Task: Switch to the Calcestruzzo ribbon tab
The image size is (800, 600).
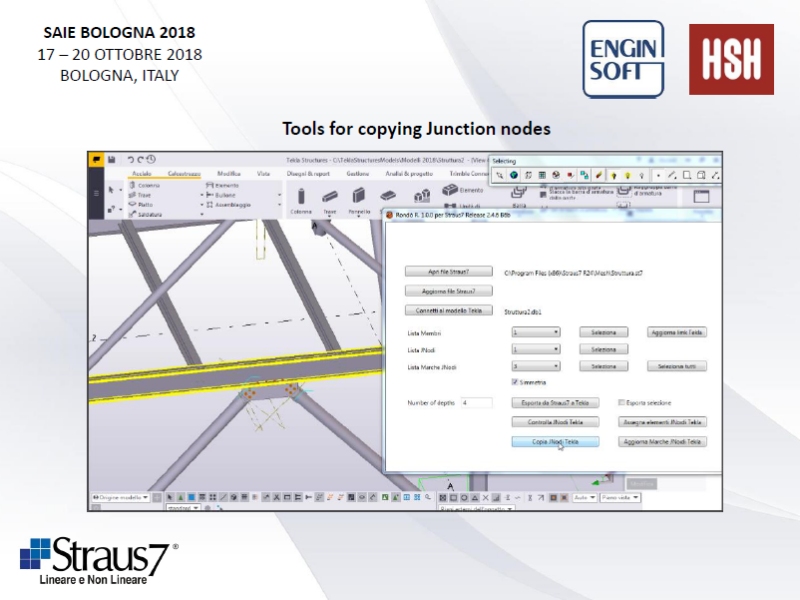Action: [x=184, y=174]
